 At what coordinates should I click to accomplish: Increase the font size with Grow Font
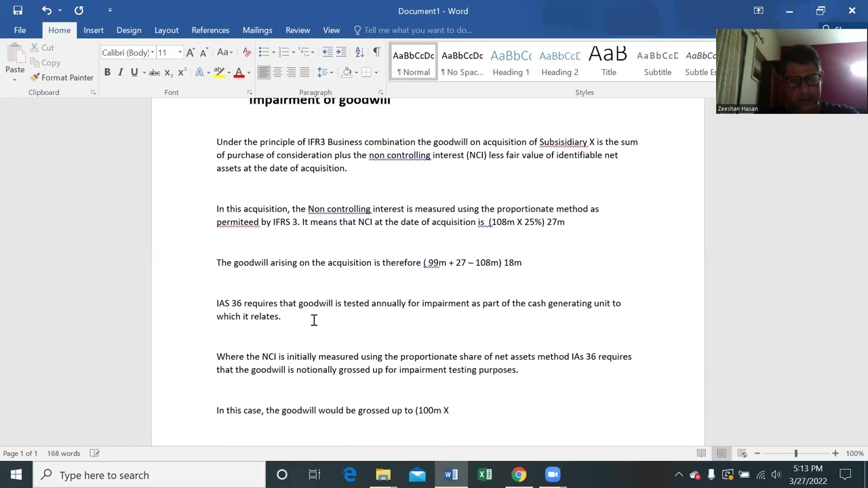(x=191, y=52)
